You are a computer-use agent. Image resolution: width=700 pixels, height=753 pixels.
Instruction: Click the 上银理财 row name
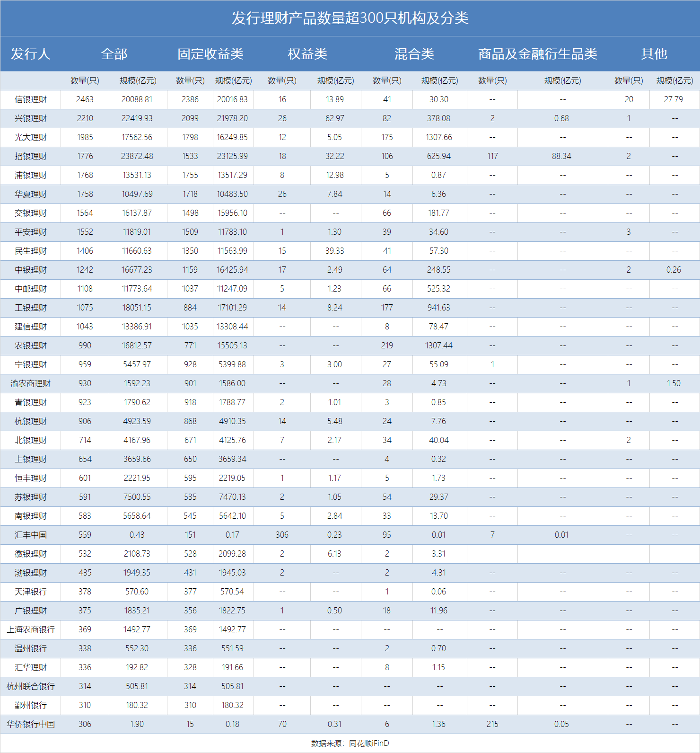(31, 459)
